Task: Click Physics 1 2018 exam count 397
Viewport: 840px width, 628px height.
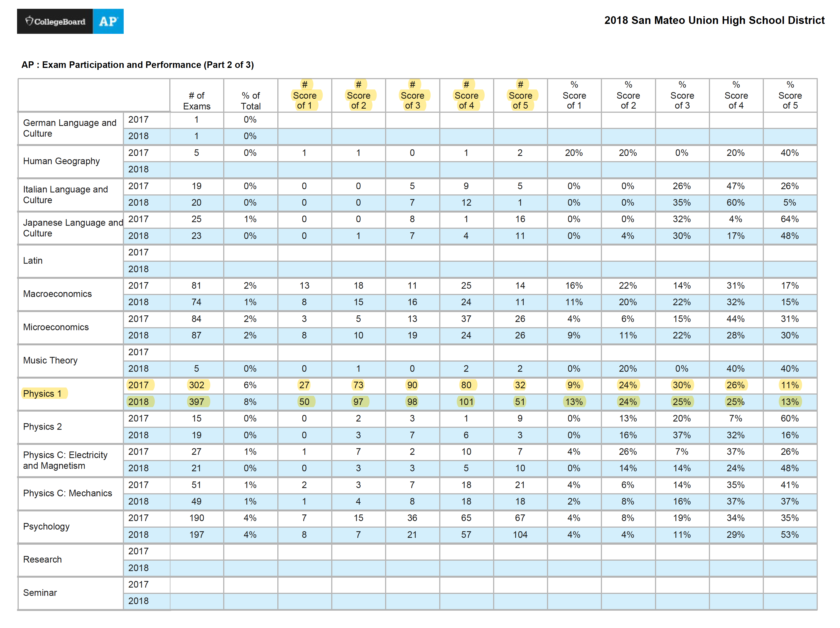Action: [197, 401]
